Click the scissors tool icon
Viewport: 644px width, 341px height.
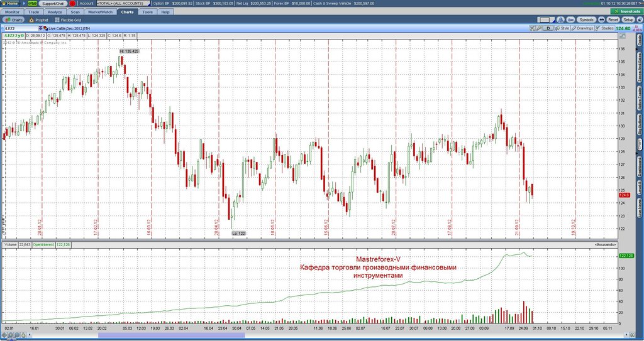532,28
